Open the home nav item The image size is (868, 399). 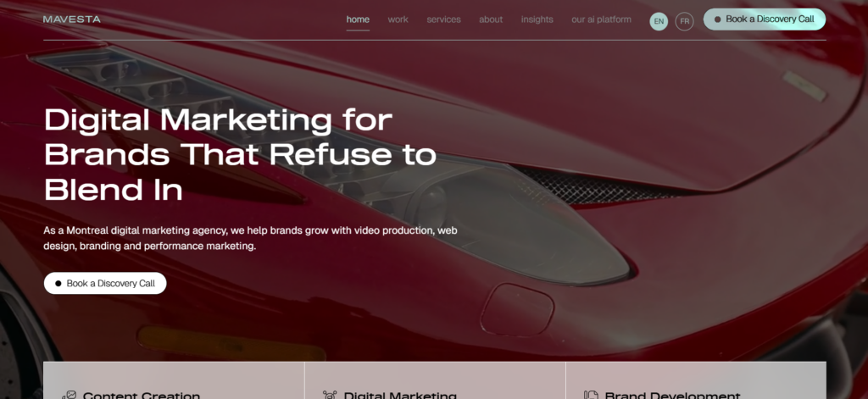(x=359, y=19)
